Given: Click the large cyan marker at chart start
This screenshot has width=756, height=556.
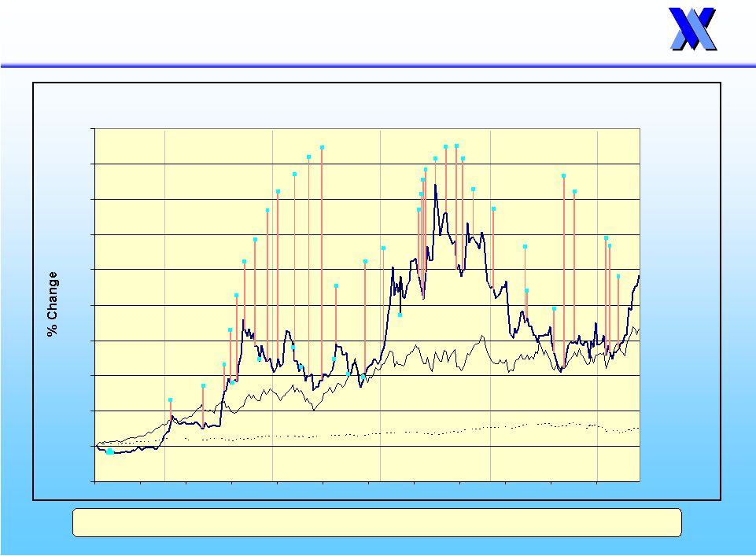Looking at the screenshot, I should tap(110, 451).
